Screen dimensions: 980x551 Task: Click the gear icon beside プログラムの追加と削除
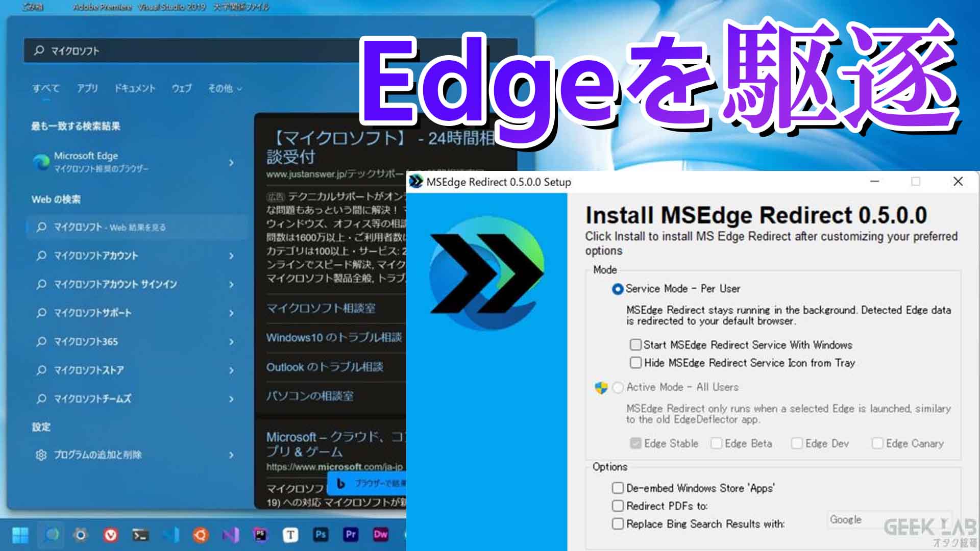[41, 455]
